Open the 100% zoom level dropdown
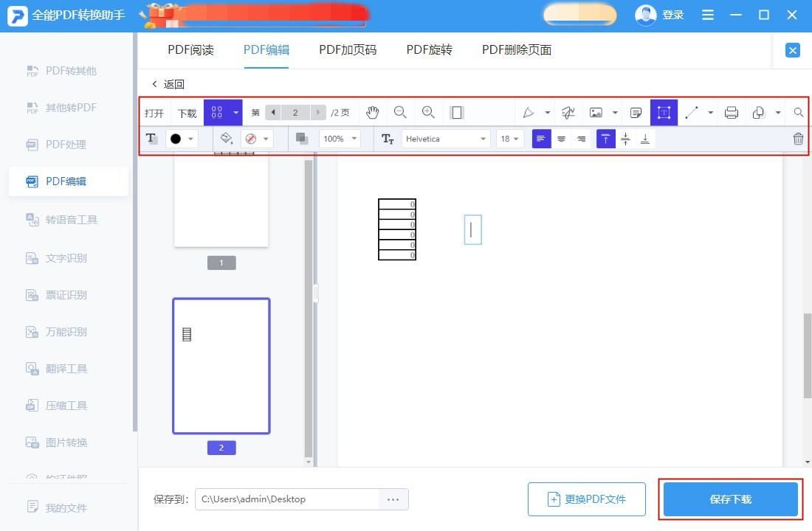Viewport: 812px width, 531px height. coord(338,138)
